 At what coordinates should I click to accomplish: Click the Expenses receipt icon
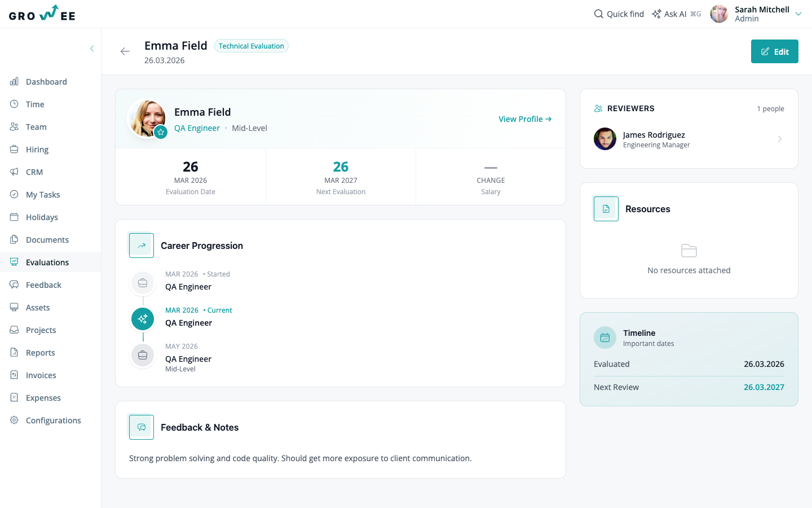pos(14,398)
